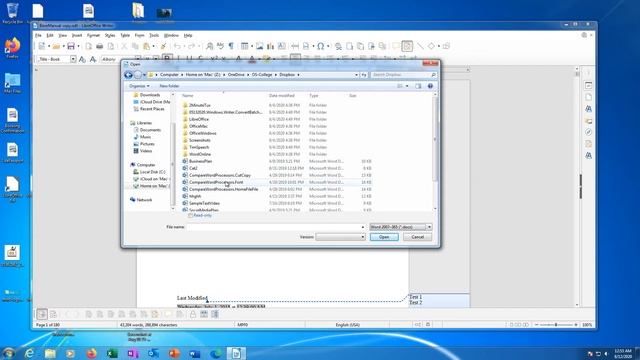Viewport: 640px width, 360px height.
Task: Click the Open button in the dialog
Action: 384,237
